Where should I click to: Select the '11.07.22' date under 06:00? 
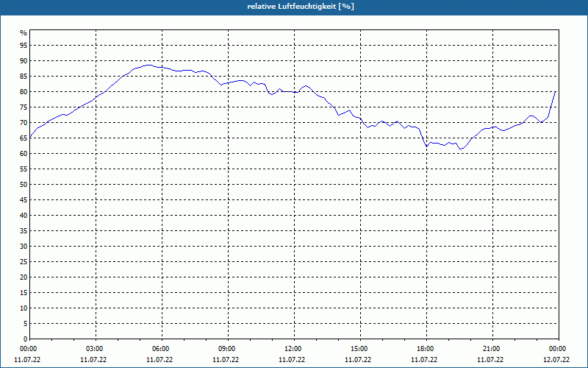point(159,360)
